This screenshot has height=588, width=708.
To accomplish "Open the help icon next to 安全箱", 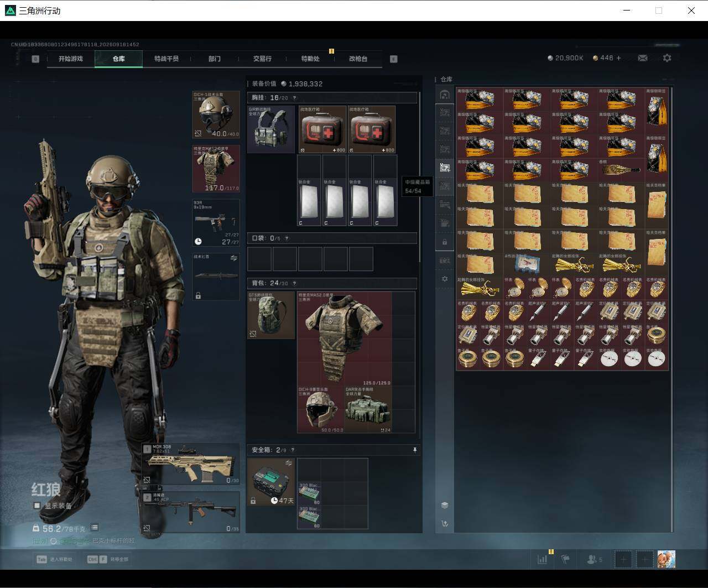I will [x=293, y=450].
